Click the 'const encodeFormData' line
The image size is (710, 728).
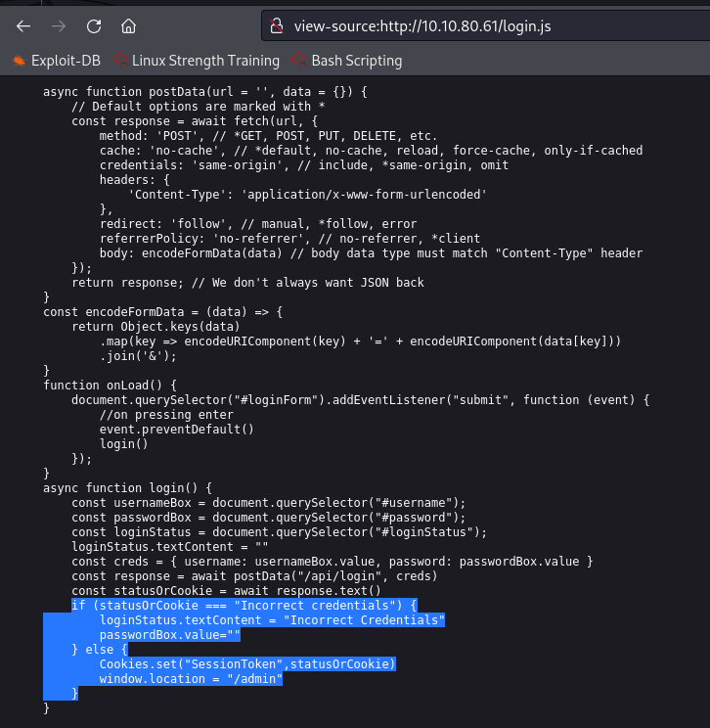tap(162, 311)
